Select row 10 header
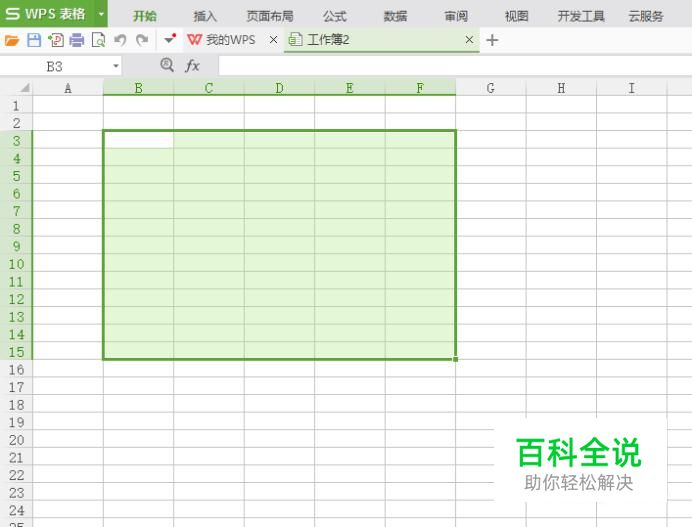This screenshot has height=527, width=692. (16, 264)
